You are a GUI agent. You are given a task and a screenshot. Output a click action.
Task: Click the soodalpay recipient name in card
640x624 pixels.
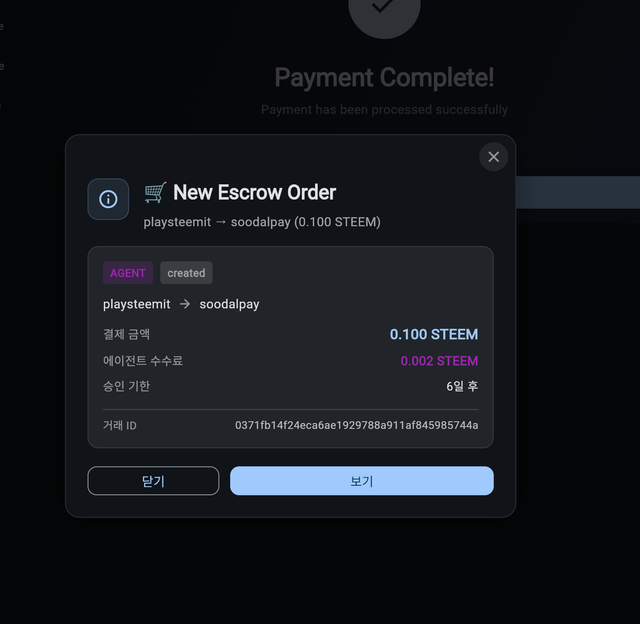coord(229,304)
